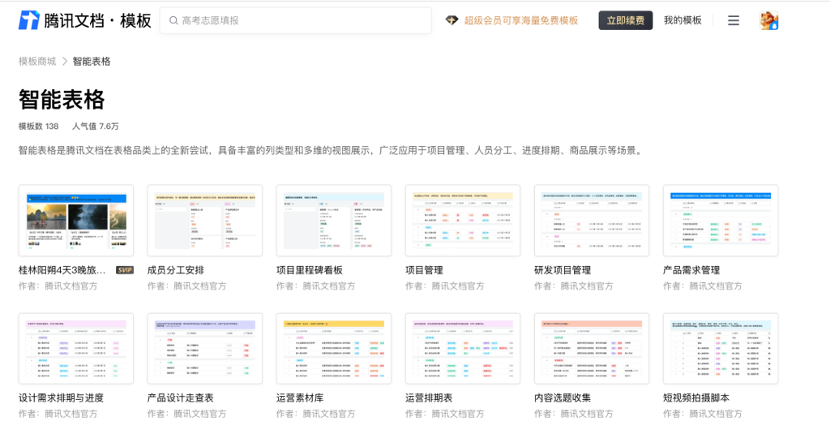Click the breadcrumb chevron separator
This screenshot has height=438, width=830.
point(64,62)
